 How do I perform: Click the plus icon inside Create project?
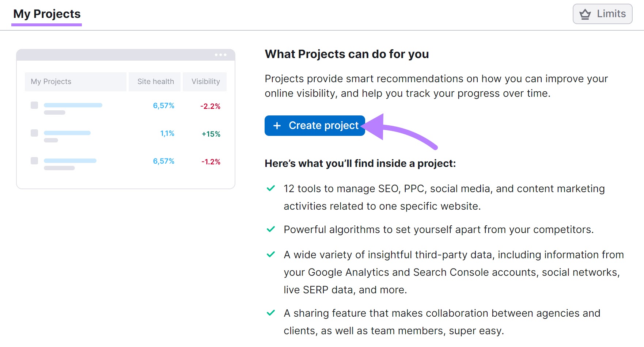pos(277,125)
